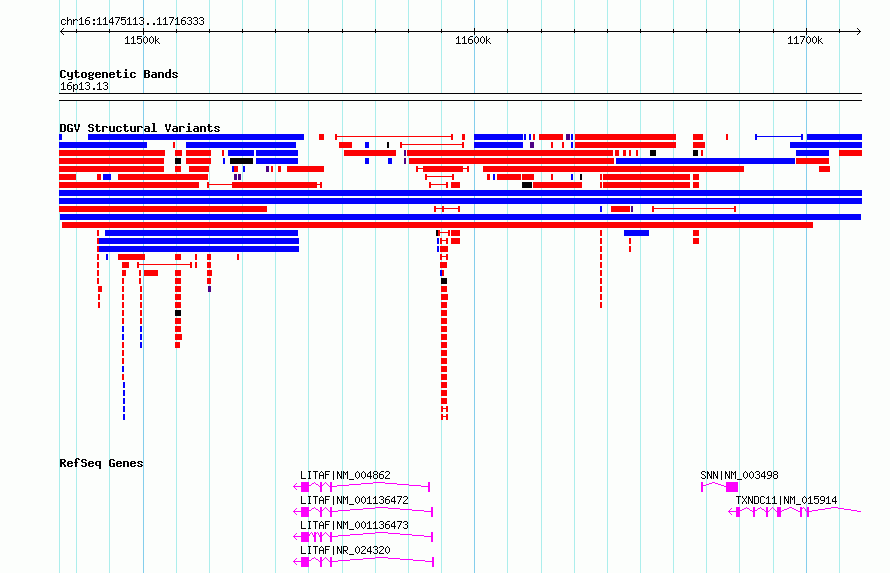Image resolution: width=890 pixels, height=573 pixels.
Task: Click the magenta TXNDC11 gene model glyph
Action: click(x=795, y=512)
